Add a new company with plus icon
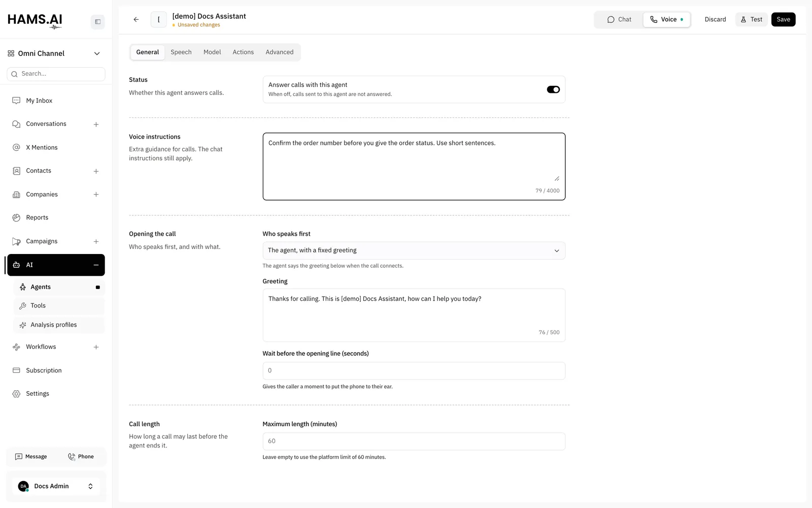Viewport: 812px width, 508px height. pyautogui.click(x=96, y=195)
